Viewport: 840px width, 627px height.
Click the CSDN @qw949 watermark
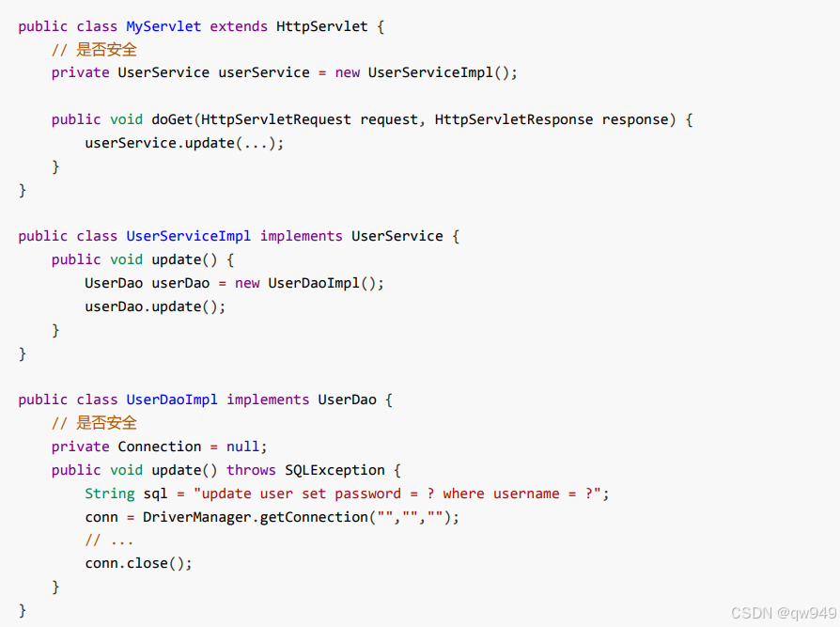[x=784, y=612]
